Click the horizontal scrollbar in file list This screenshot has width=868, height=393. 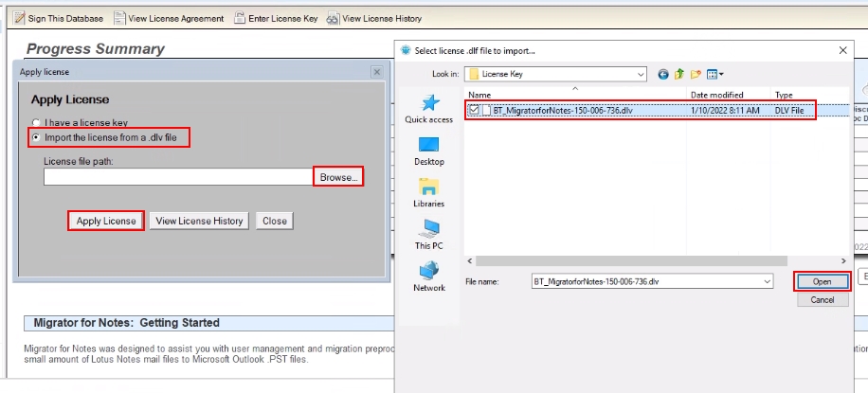pyautogui.click(x=631, y=260)
